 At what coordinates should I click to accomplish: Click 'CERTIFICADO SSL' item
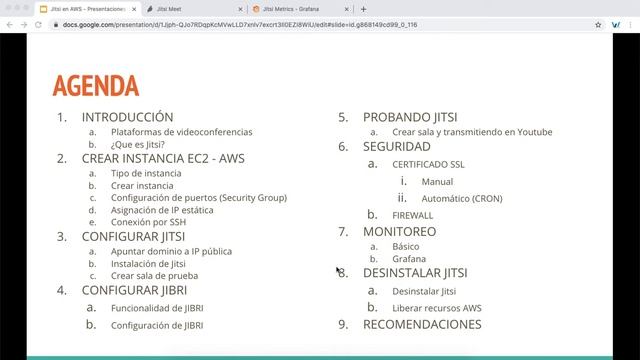tap(428, 164)
